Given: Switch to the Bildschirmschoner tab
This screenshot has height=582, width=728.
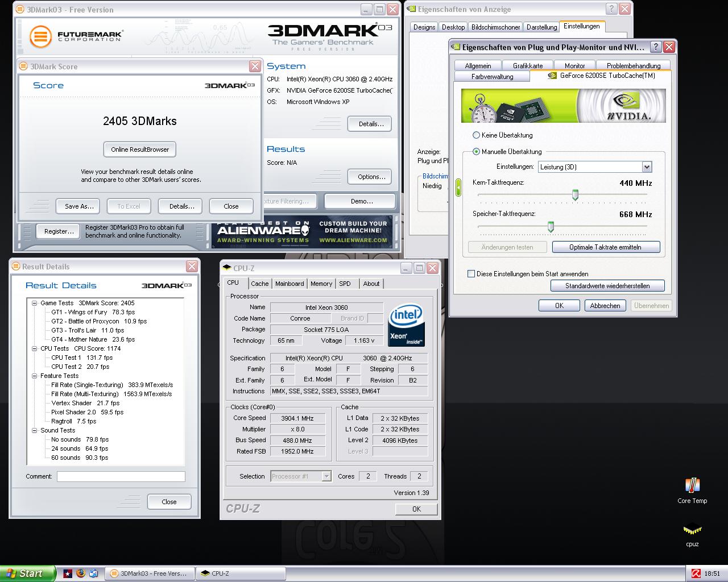Looking at the screenshot, I should [x=496, y=27].
